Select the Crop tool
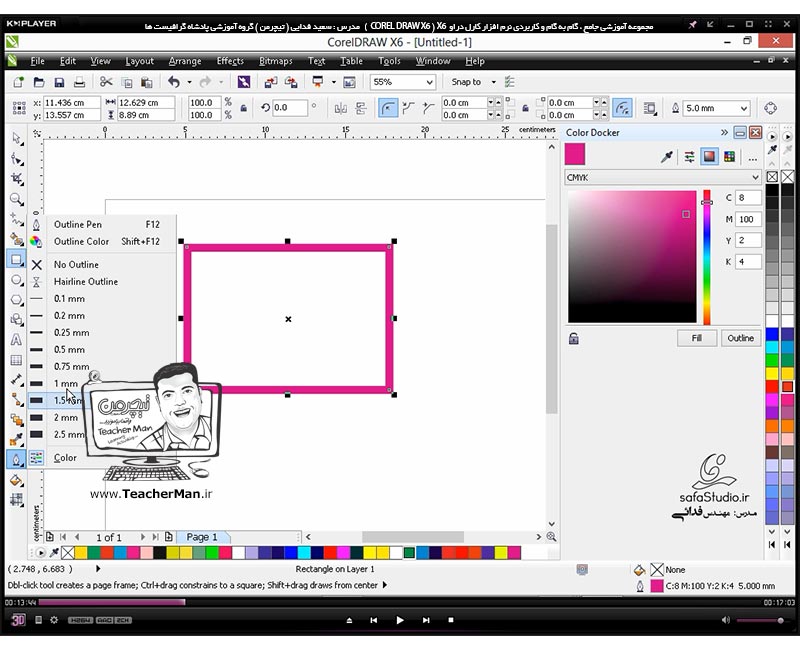Screen dimensions: 800x650 pyautogui.click(x=17, y=179)
